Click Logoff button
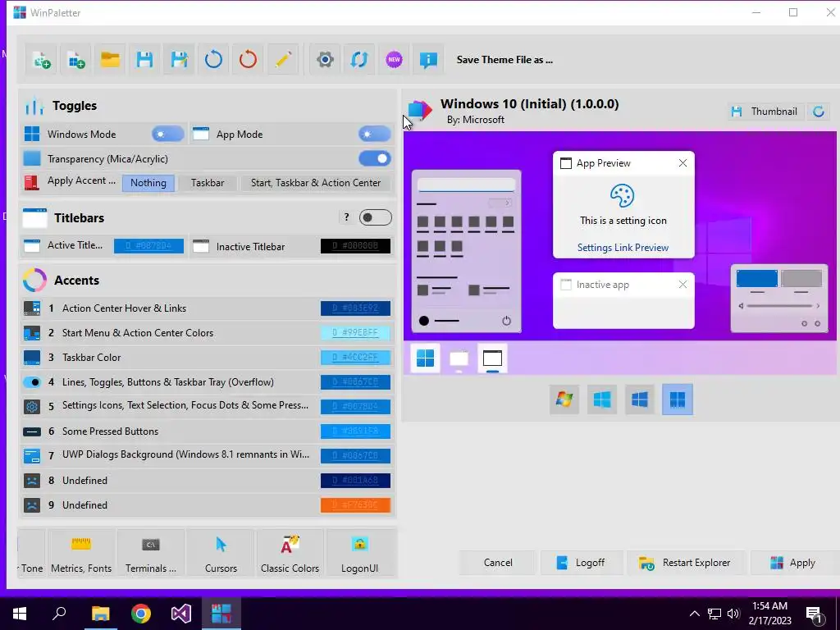 [x=582, y=563]
